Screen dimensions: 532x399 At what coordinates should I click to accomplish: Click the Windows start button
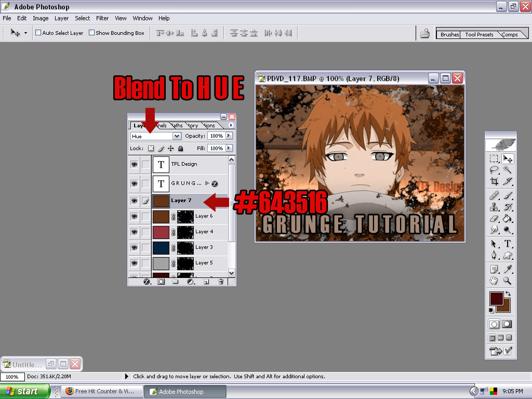click(x=24, y=392)
